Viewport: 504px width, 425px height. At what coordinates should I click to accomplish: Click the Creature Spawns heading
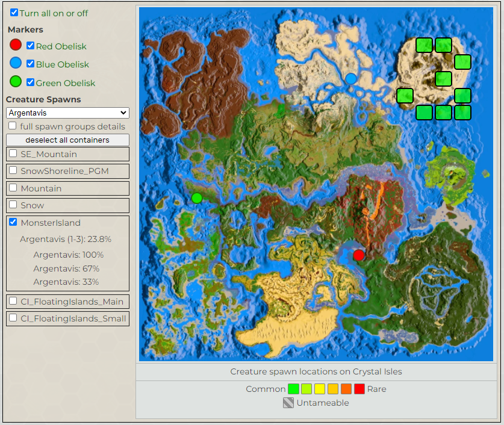(43, 99)
